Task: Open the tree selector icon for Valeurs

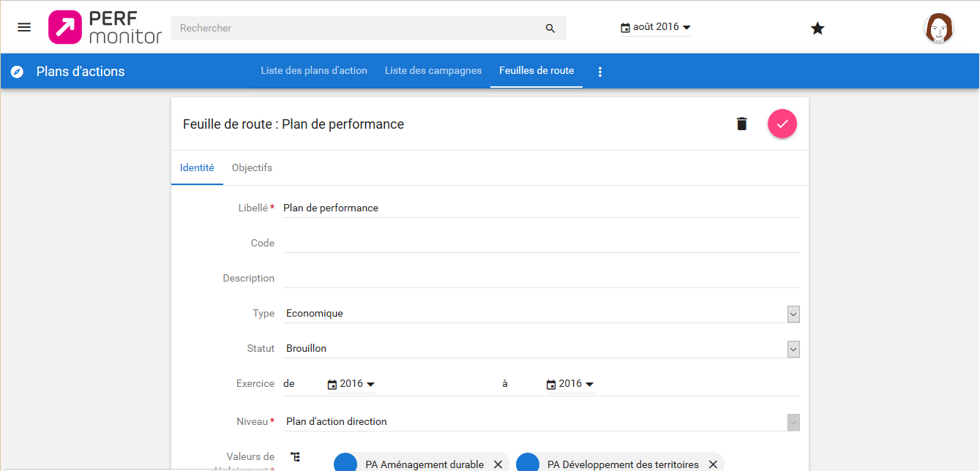Action: tap(295, 457)
